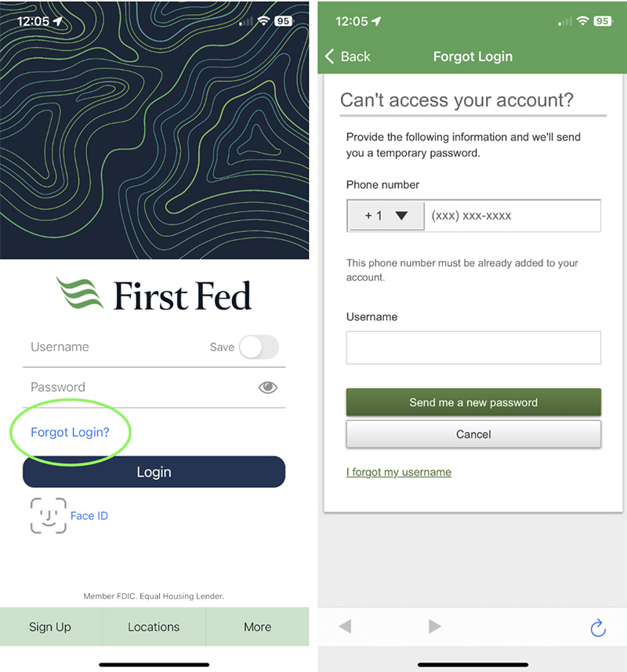The image size is (627, 672).
Task: Open the +1 country code dropdown
Action: (386, 216)
